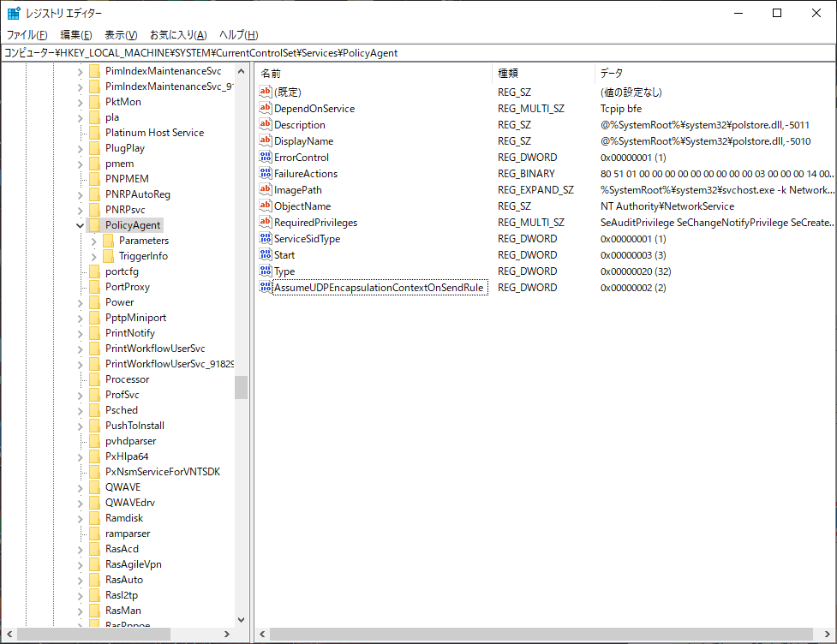Expand the PptpMiniport key
Viewport: 837px width, 644px height.
coord(80,318)
